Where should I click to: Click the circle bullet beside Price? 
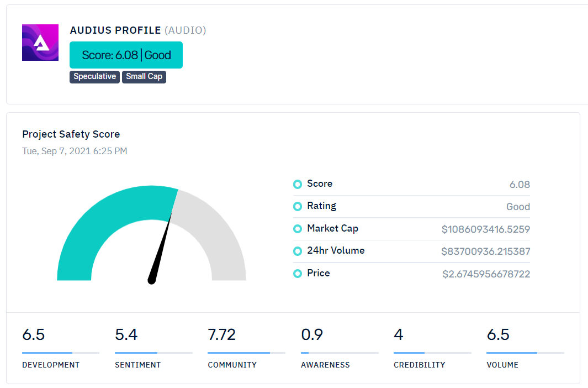[x=298, y=274]
